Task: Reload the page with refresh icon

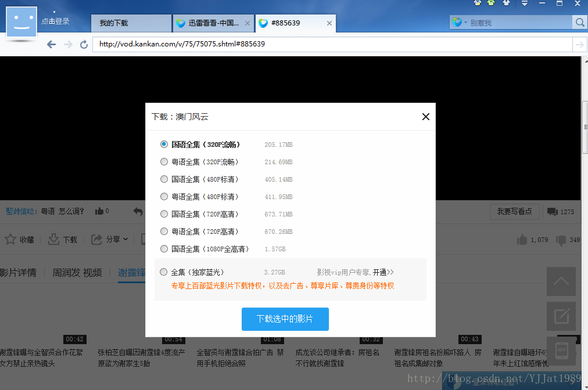Action: click(x=84, y=44)
